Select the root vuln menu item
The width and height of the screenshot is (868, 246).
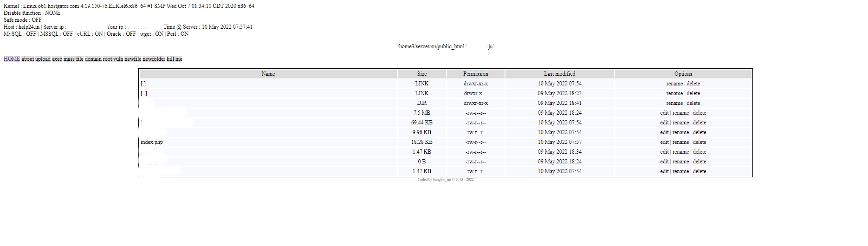(113, 59)
